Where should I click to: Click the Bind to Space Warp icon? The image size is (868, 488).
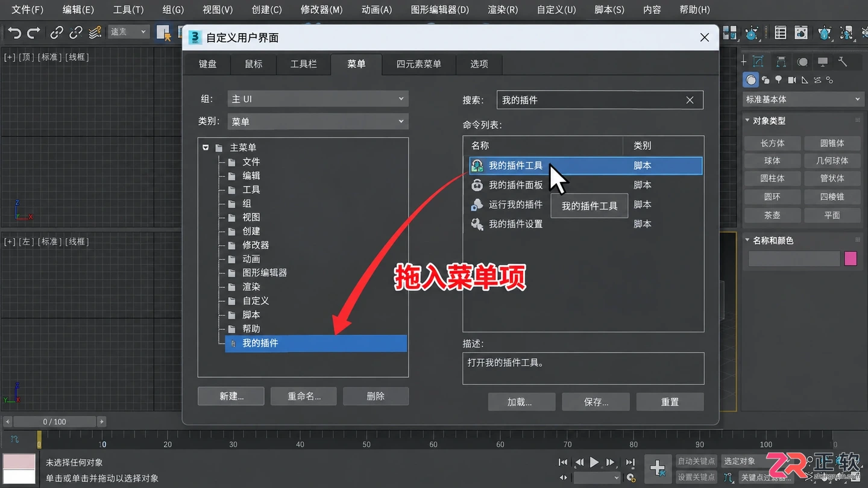point(95,32)
